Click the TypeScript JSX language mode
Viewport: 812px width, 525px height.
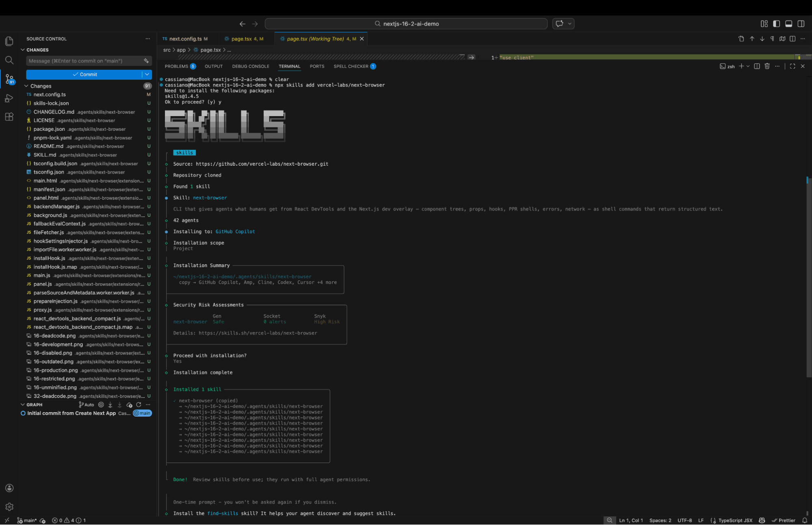pyautogui.click(x=735, y=520)
